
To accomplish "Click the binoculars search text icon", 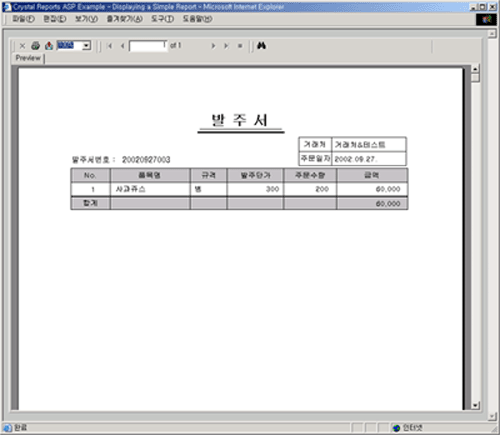I will 261,46.
